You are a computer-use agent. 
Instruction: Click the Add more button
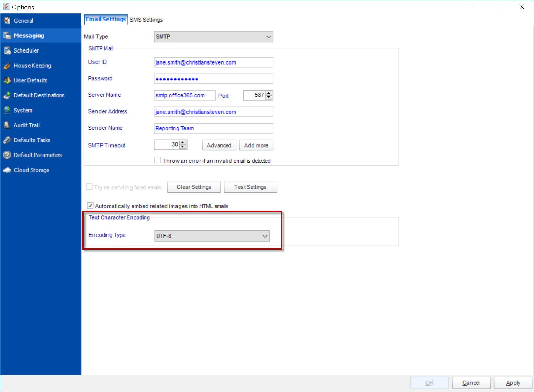(x=256, y=145)
